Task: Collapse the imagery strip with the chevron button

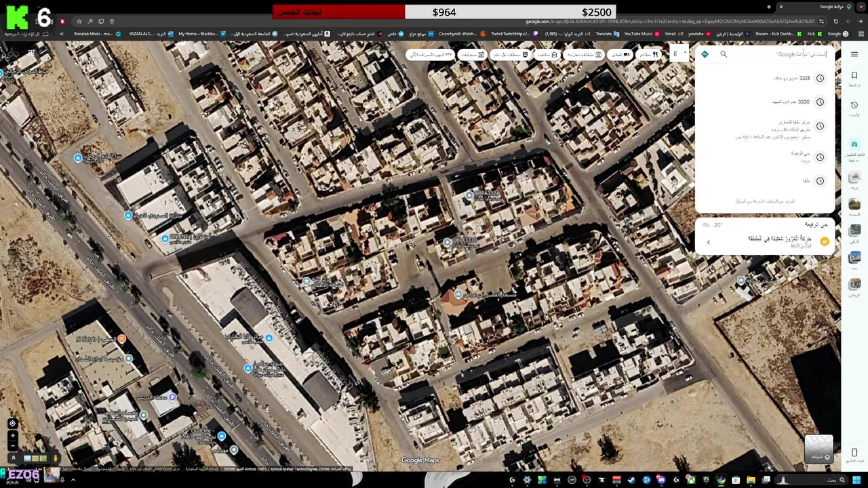Action: pos(12,458)
